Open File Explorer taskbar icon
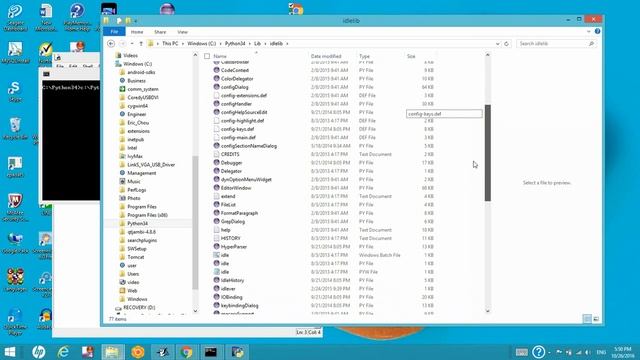640x360 pixels. 112,351
